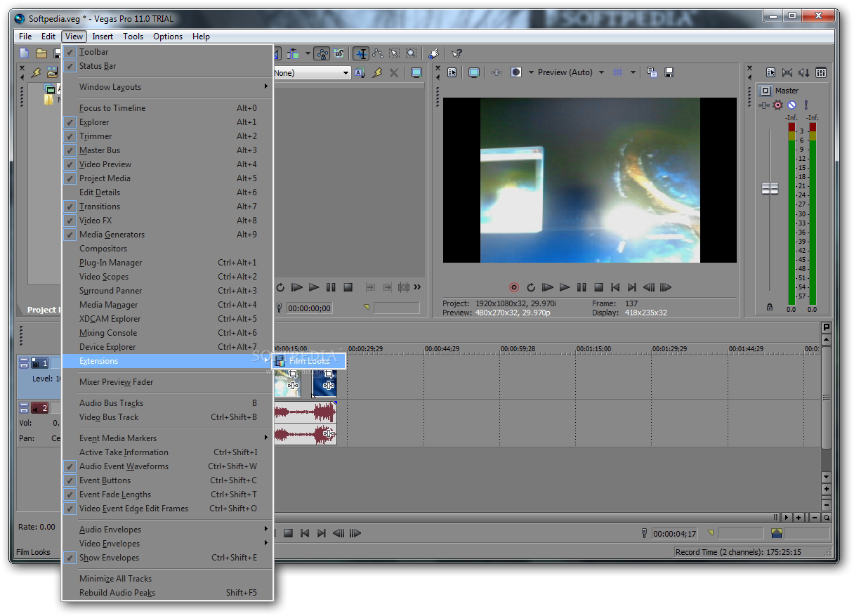Select the Normal edit tool icon
854x616 pixels.
[361, 53]
